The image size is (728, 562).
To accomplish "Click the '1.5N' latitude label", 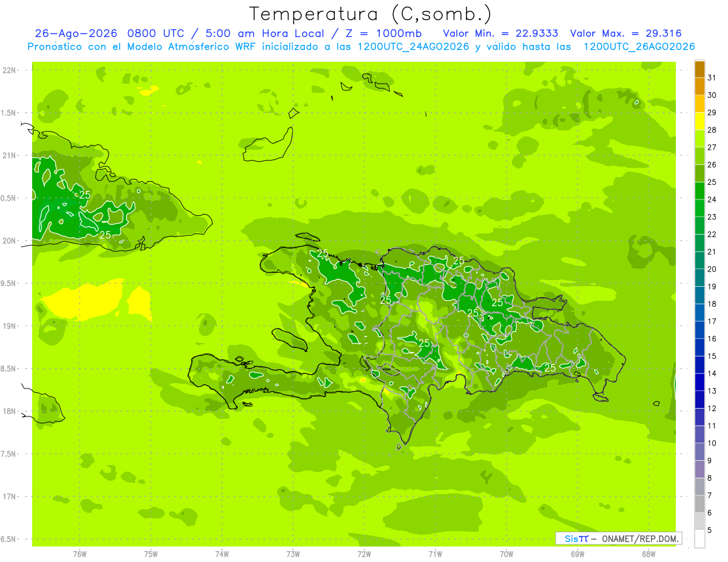I will click(x=9, y=113).
